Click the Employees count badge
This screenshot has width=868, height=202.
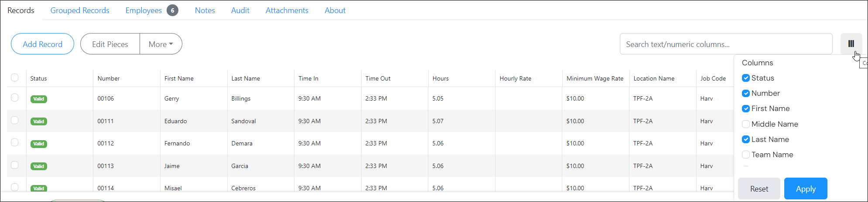click(x=172, y=10)
